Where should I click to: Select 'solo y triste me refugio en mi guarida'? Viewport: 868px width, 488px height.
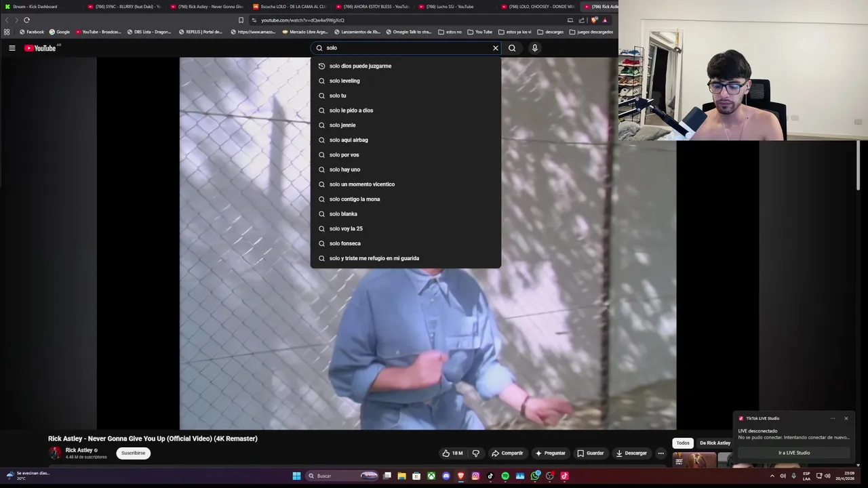[406, 258]
